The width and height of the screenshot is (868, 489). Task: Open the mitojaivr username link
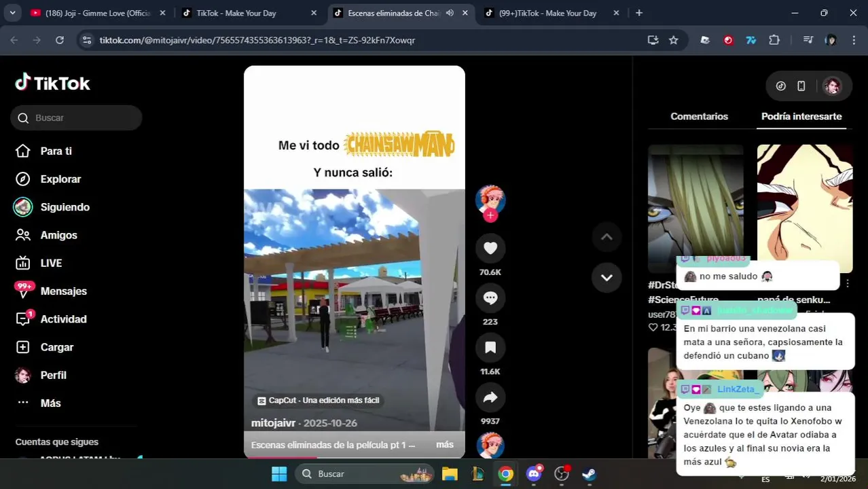tap(273, 423)
